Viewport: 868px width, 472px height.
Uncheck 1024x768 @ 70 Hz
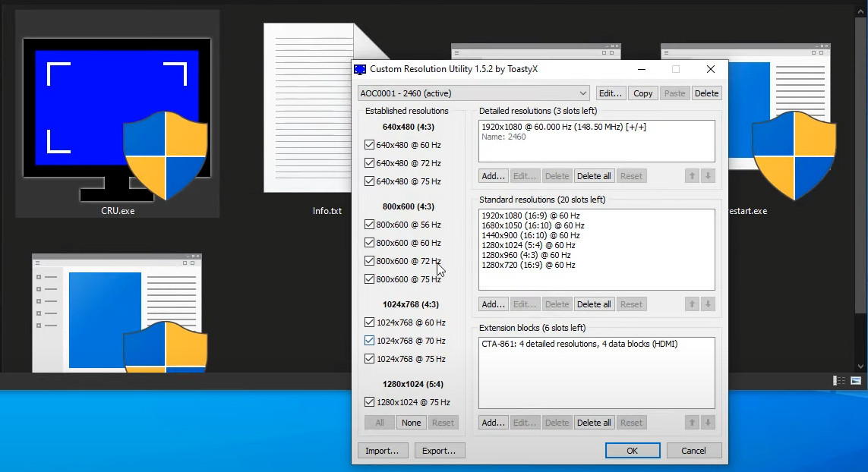(x=369, y=341)
